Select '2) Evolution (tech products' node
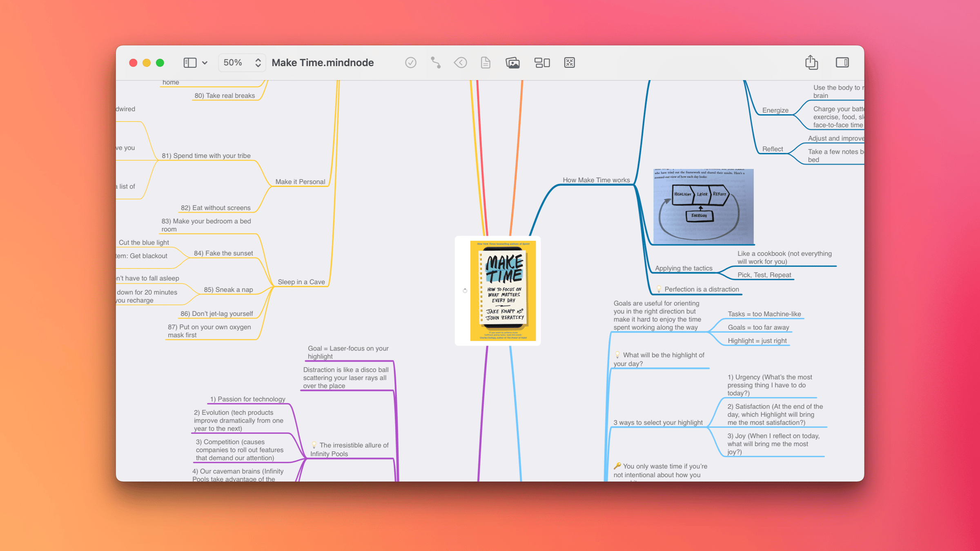Screen dimensions: 980x551 (238, 420)
